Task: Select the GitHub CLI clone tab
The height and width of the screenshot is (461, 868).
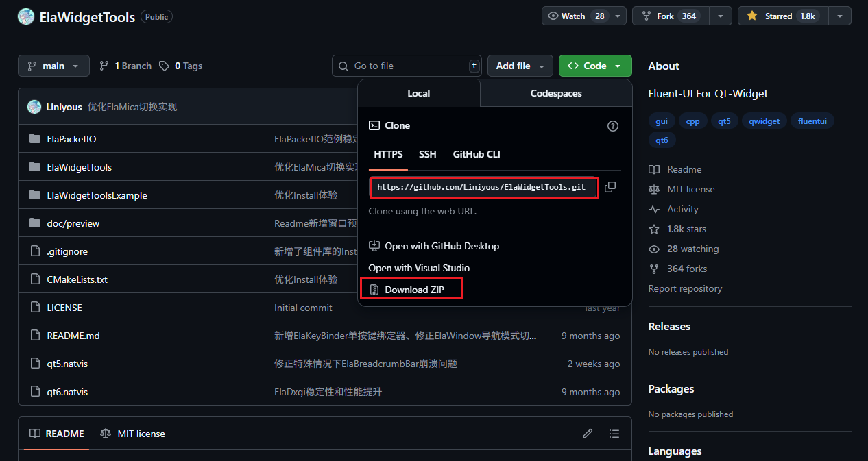Action: pyautogui.click(x=477, y=154)
